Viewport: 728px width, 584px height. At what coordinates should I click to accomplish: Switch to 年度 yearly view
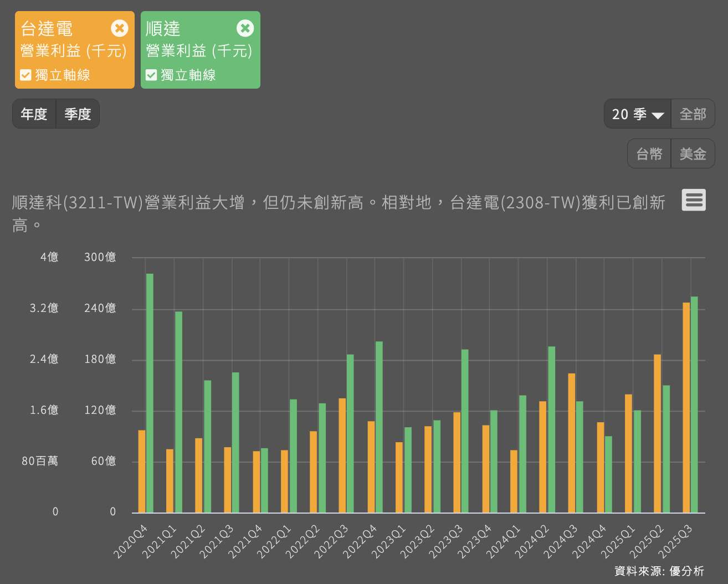[x=34, y=114]
